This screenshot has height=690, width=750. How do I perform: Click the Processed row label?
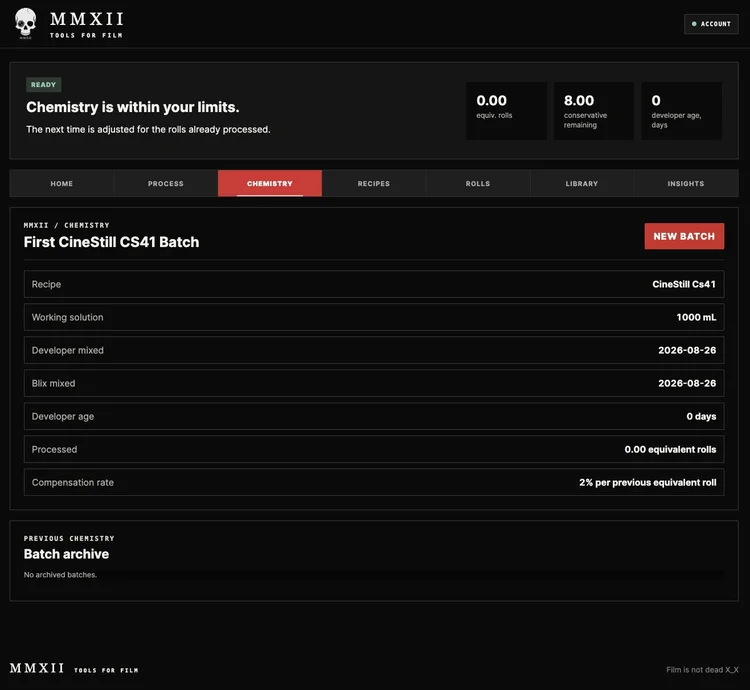coord(54,449)
